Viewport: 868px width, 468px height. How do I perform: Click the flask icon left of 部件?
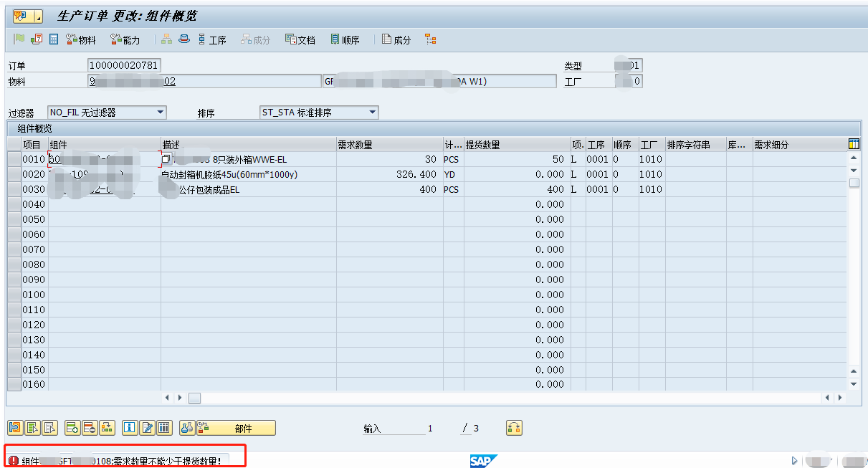click(x=187, y=428)
